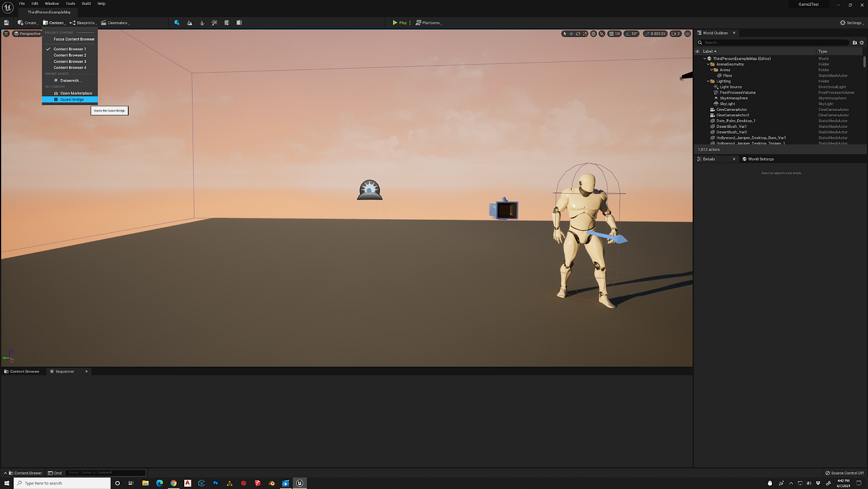The image size is (868, 489).
Task: Click the Play button in the toolbar
Action: pos(399,23)
